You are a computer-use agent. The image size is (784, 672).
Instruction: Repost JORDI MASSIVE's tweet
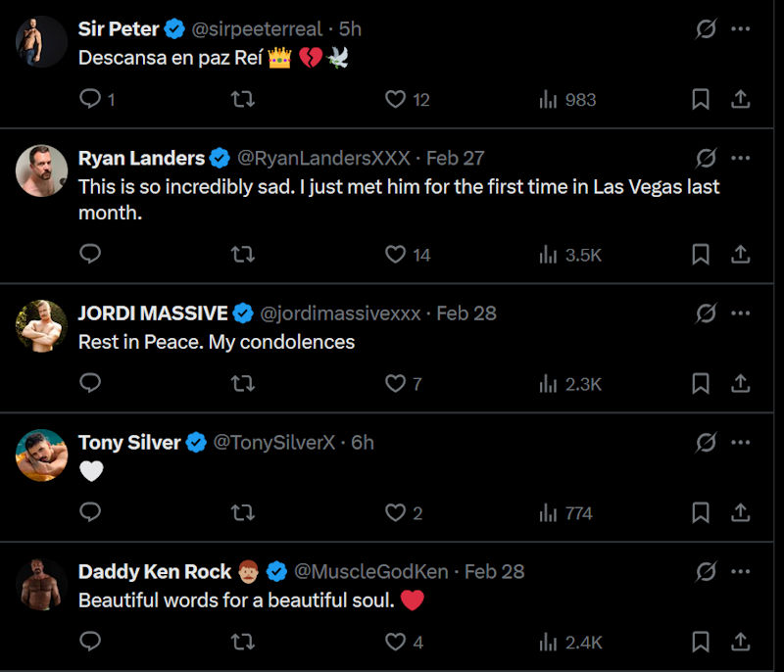[242, 383]
